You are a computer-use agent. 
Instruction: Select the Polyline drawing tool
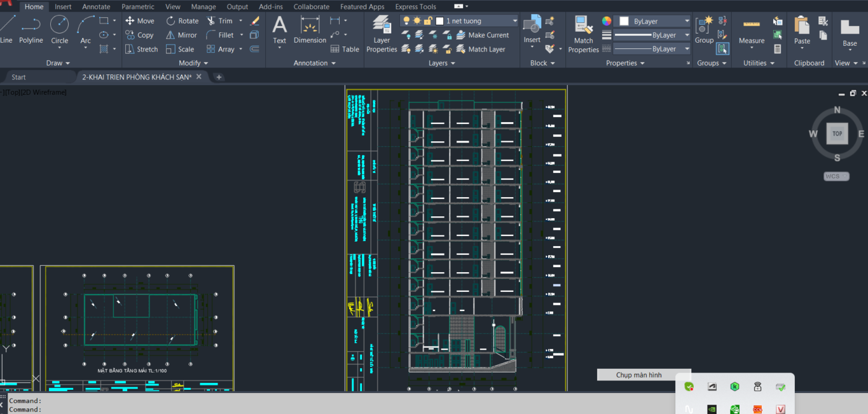tap(30, 29)
